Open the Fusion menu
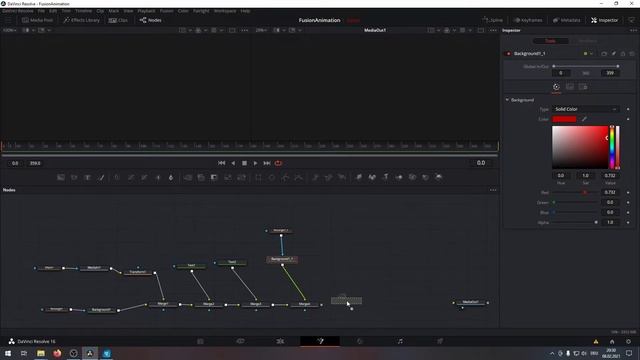 coord(167,11)
